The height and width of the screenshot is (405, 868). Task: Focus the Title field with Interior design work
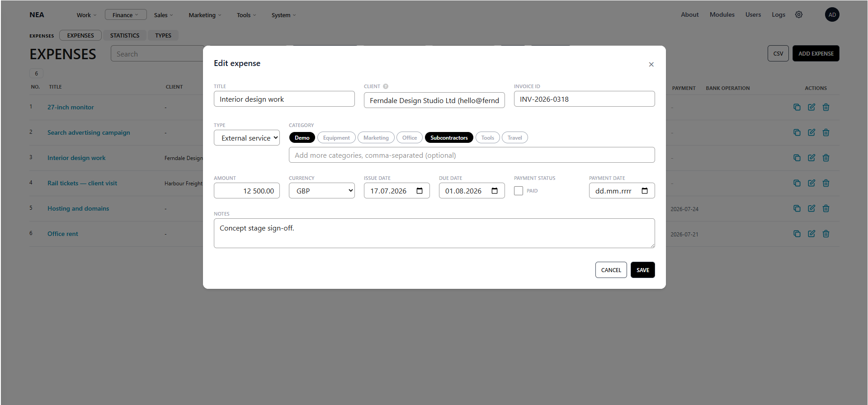pyautogui.click(x=284, y=99)
